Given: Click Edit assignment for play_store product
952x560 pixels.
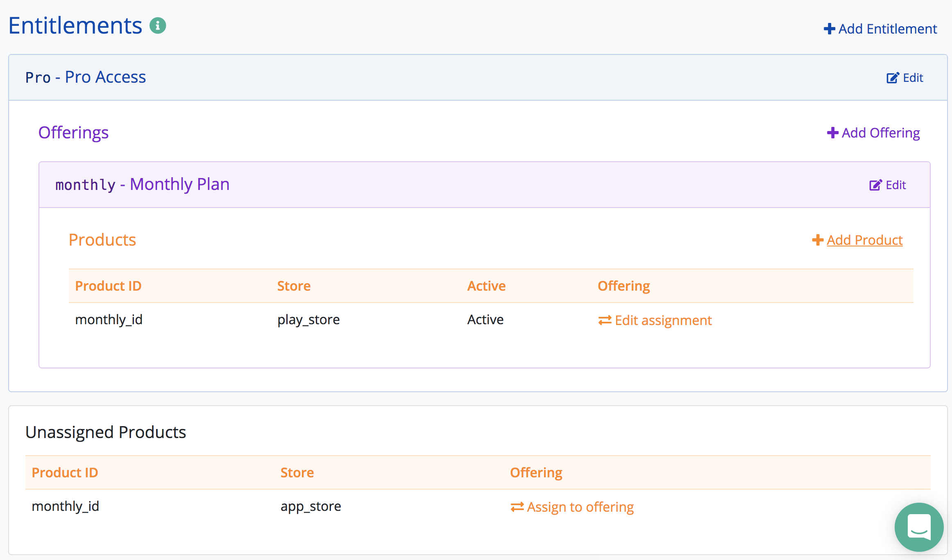Looking at the screenshot, I should 663,320.
